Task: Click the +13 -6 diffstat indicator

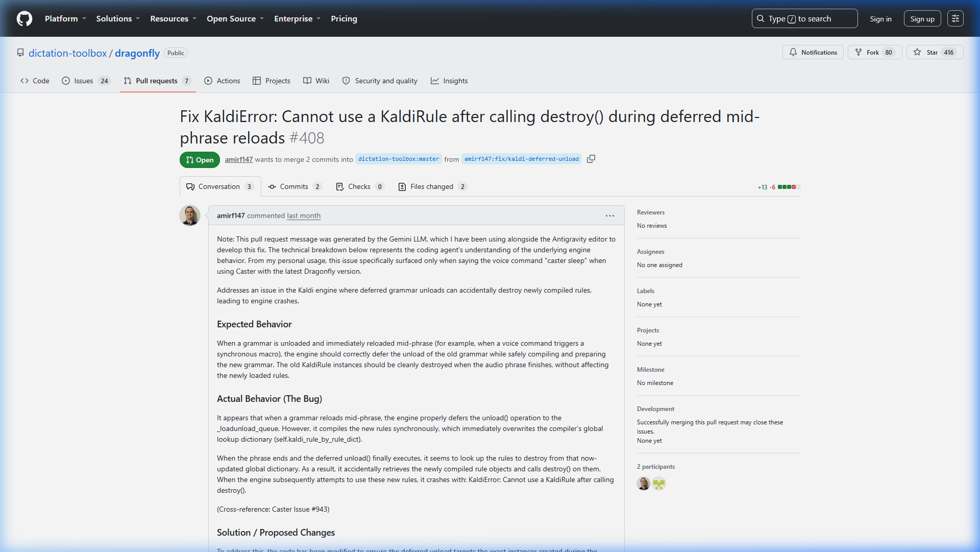Action: (x=779, y=187)
